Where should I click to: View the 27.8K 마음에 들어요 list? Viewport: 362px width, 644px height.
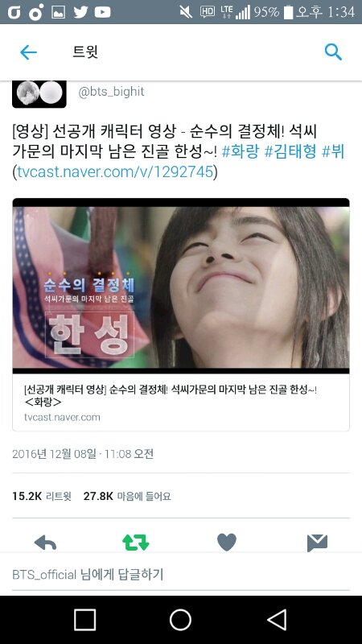tap(127, 496)
